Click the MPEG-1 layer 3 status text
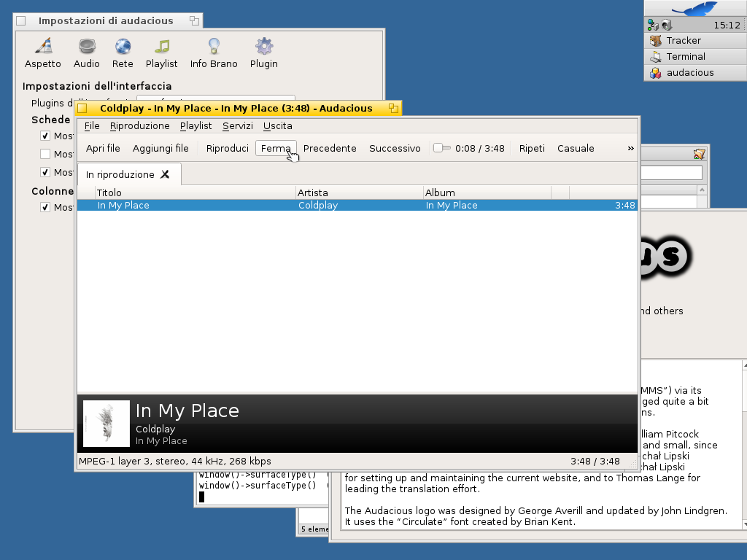The height and width of the screenshot is (560, 747). coord(175,461)
